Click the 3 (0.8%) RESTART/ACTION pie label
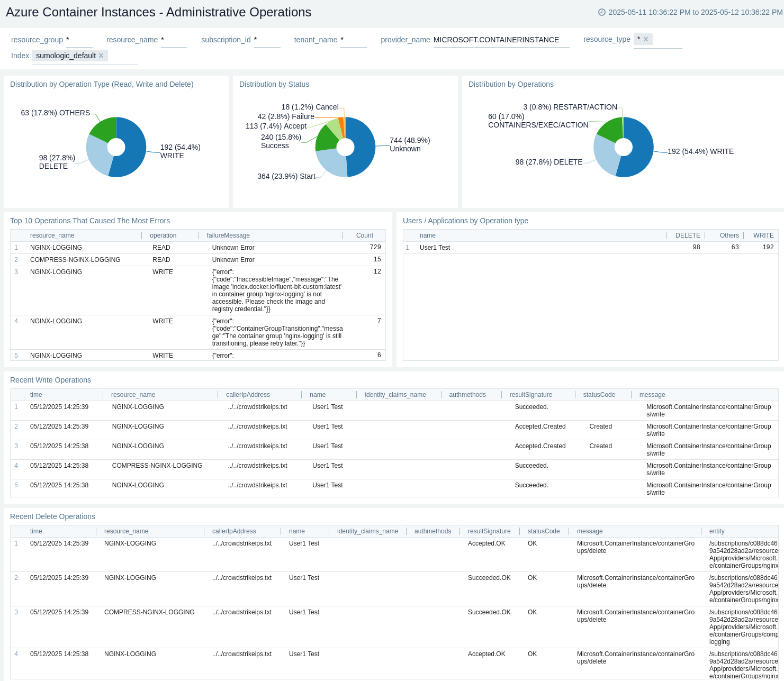784x681 pixels. point(570,107)
